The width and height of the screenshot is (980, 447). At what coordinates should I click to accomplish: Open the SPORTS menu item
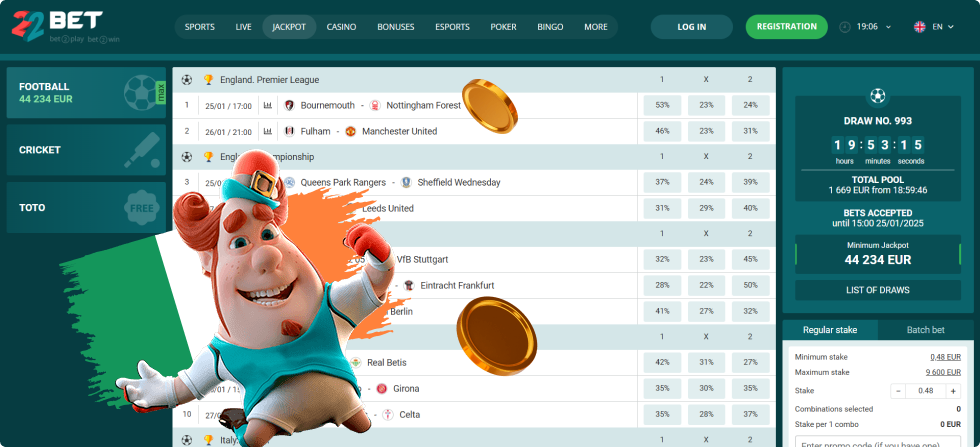[x=200, y=27]
